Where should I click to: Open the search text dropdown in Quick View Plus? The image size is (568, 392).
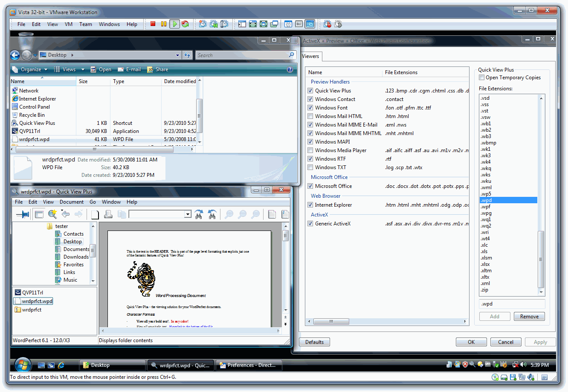tap(188, 214)
